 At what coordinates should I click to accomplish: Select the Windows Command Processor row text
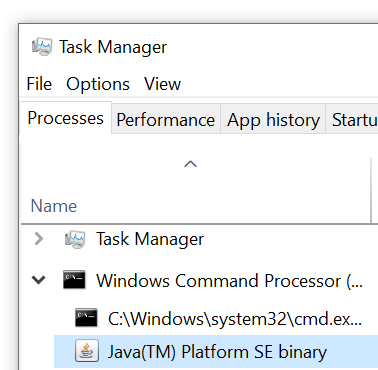(230, 281)
